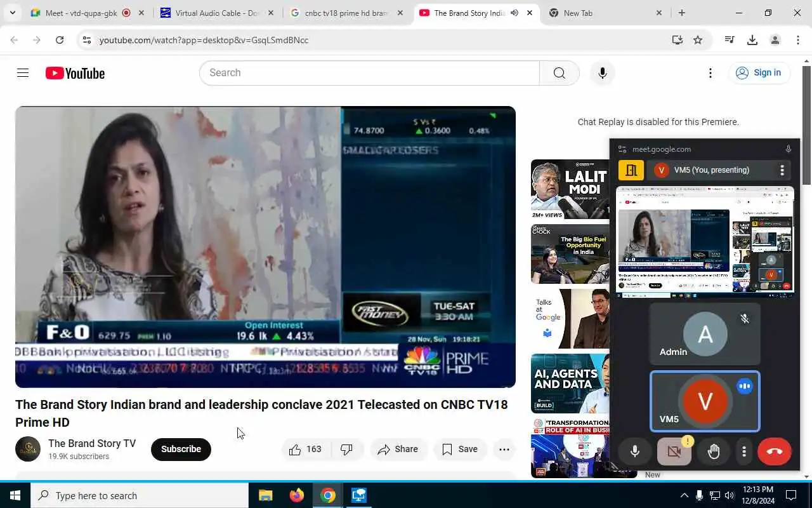Dislike the video with the thumbs-down icon
The width and height of the screenshot is (812, 508).
347,449
